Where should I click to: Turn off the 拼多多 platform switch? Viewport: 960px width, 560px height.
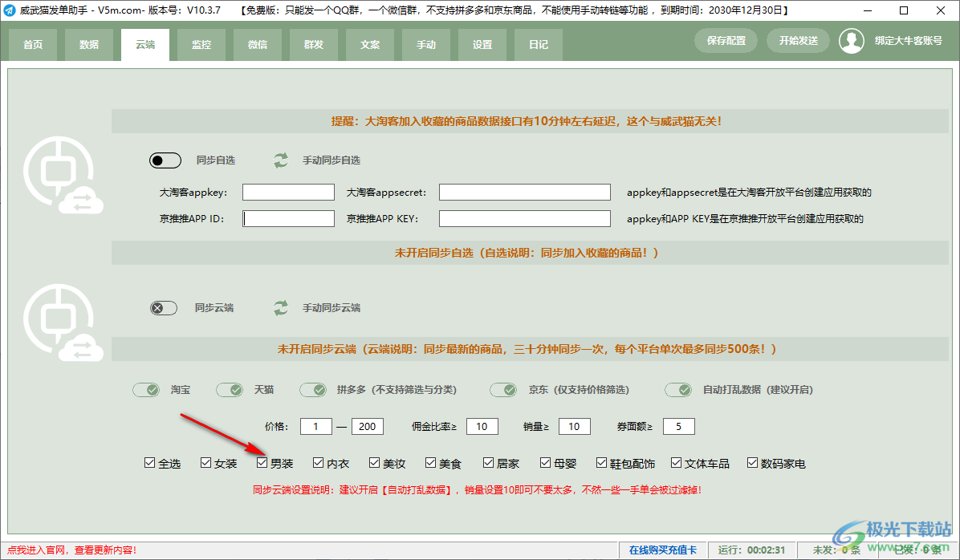click(x=313, y=390)
